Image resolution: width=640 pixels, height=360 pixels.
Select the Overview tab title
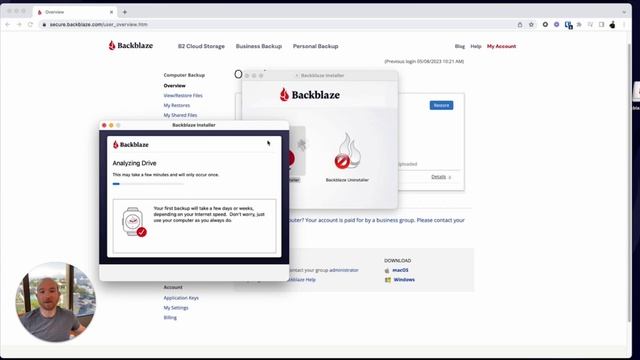(x=54, y=12)
